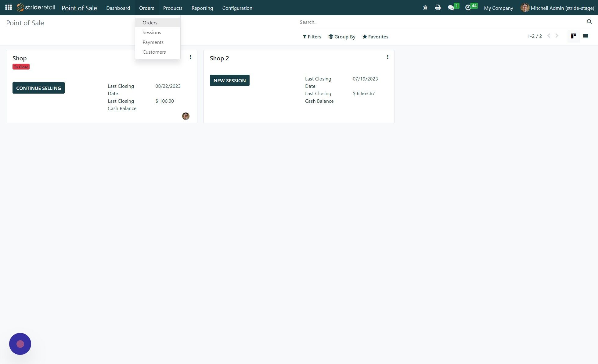Open the Configuration menu

(237, 8)
